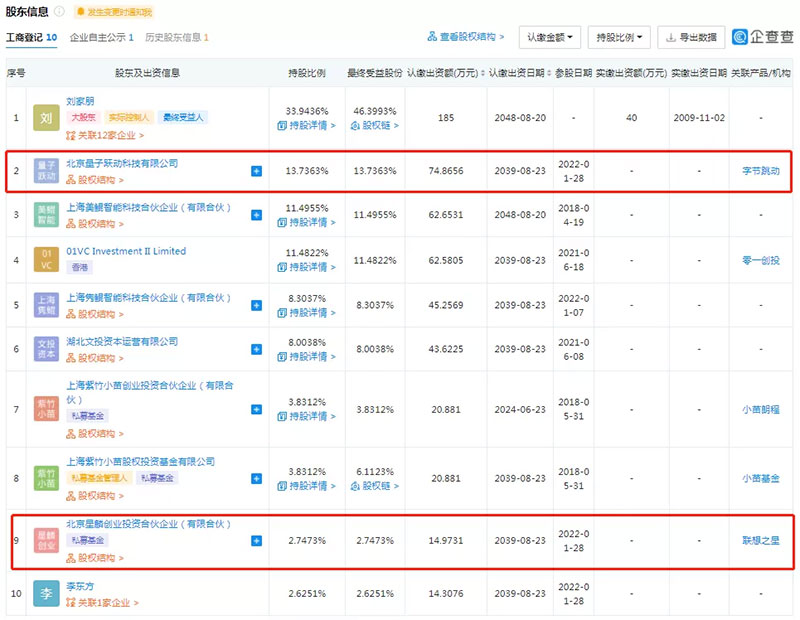Click the 刘 avatar icon
The image size is (800, 620).
tap(46, 118)
